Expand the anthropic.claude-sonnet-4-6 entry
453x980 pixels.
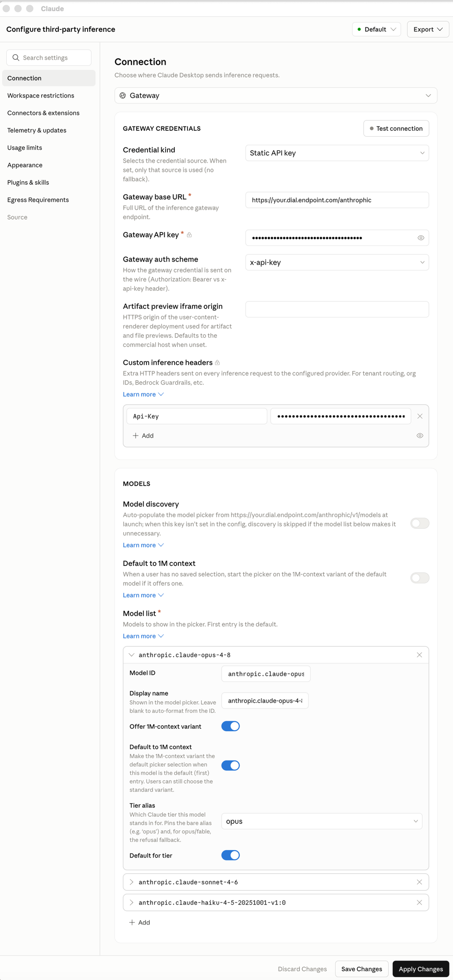131,882
